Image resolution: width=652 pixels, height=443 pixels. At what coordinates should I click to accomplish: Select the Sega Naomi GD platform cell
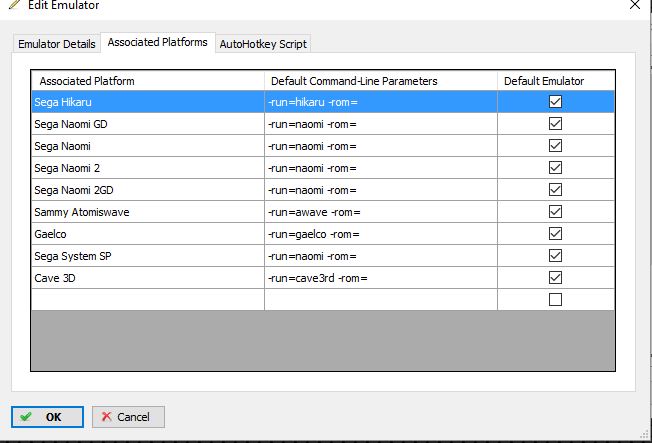(x=148, y=124)
